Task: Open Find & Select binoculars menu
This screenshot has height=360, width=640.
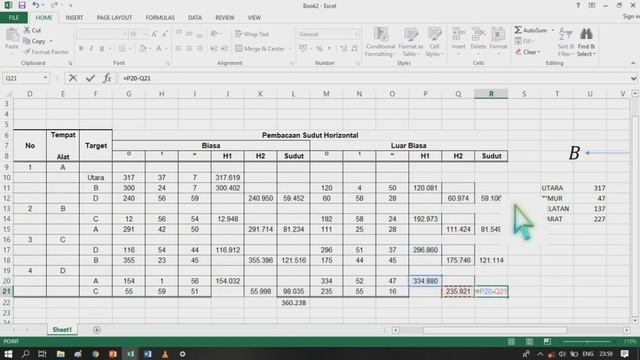Action: click(586, 42)
